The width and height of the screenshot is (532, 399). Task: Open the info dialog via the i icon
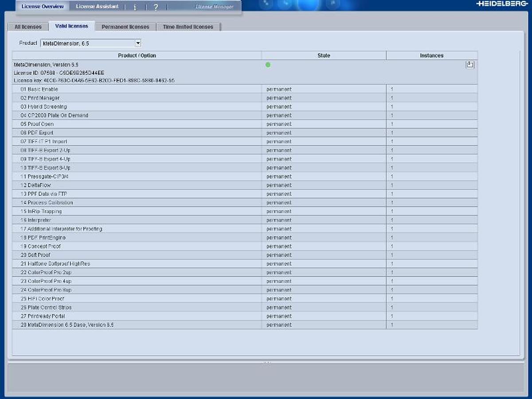tap(135, 6)
